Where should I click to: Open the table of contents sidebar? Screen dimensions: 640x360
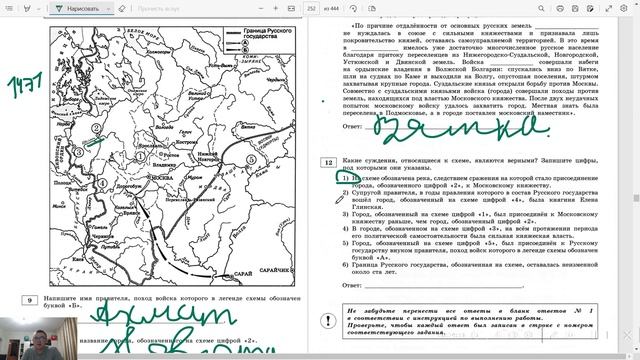coord(9,8)
